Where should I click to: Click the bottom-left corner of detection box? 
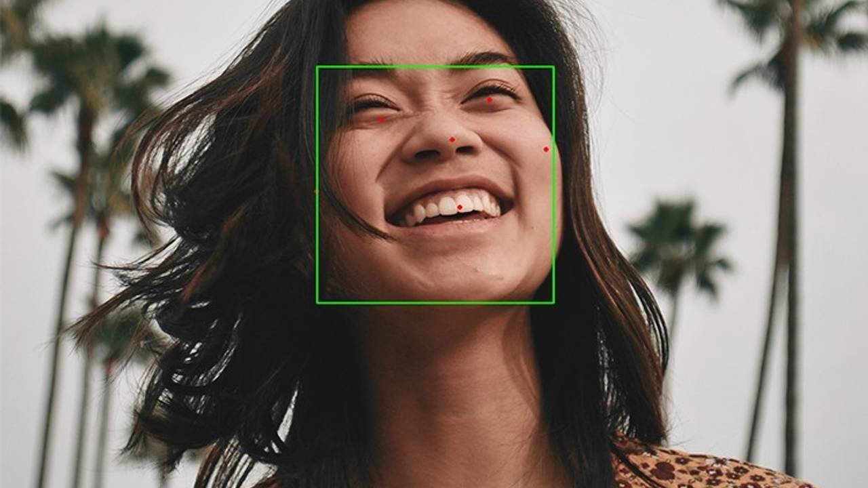click(x=317, y=302)
